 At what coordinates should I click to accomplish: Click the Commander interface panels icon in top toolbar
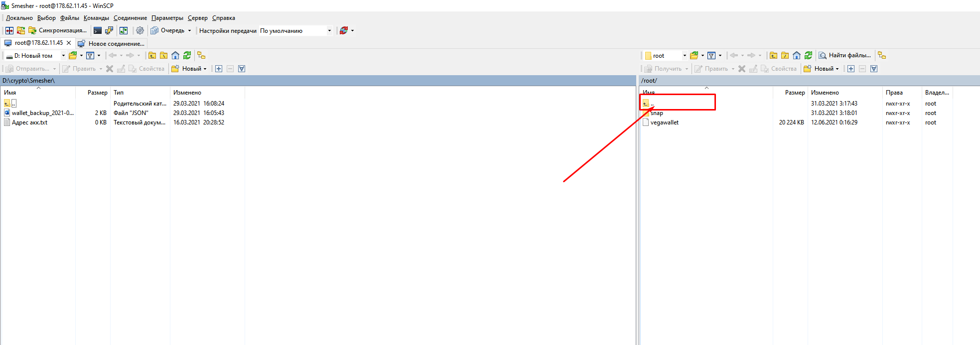[9, 30]
